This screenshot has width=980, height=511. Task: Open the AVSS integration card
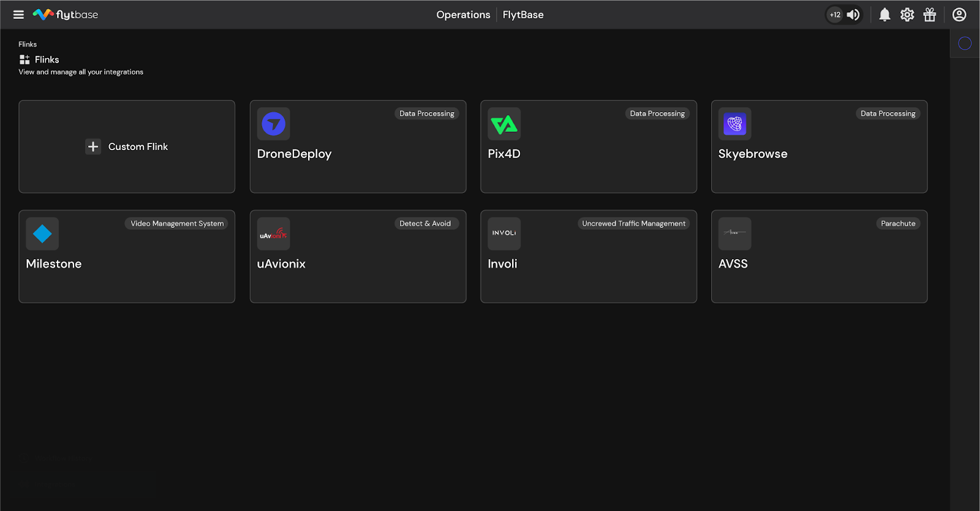coord(820,257)
